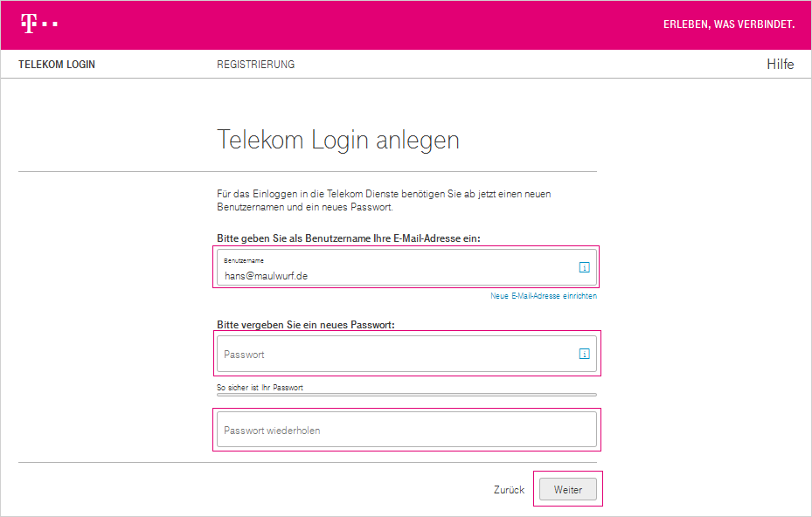
Task: Click the So sicher ist Ihr Passwort label
Action: 260,388
